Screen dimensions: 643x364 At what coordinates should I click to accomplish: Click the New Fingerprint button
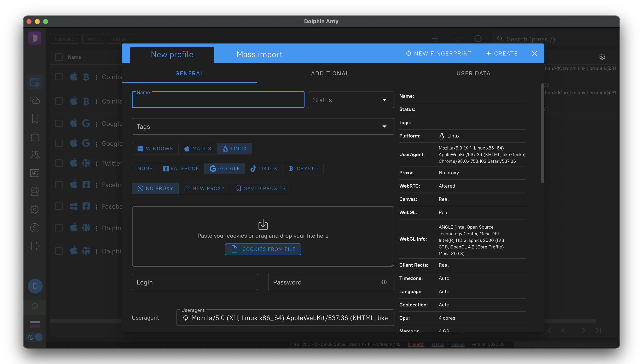(x=439, y=53)
